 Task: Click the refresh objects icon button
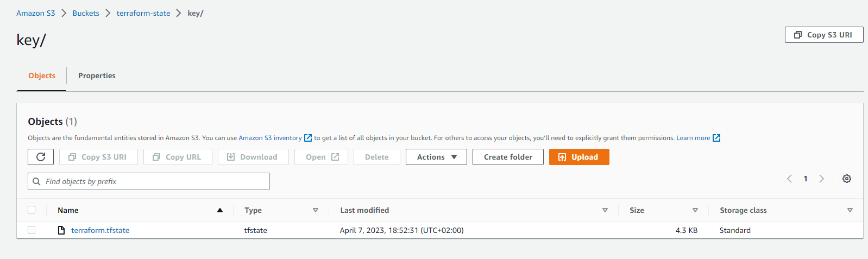(x=41, y=157)
